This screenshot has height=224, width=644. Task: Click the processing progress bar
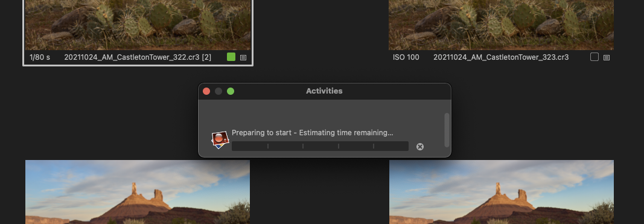320,146
